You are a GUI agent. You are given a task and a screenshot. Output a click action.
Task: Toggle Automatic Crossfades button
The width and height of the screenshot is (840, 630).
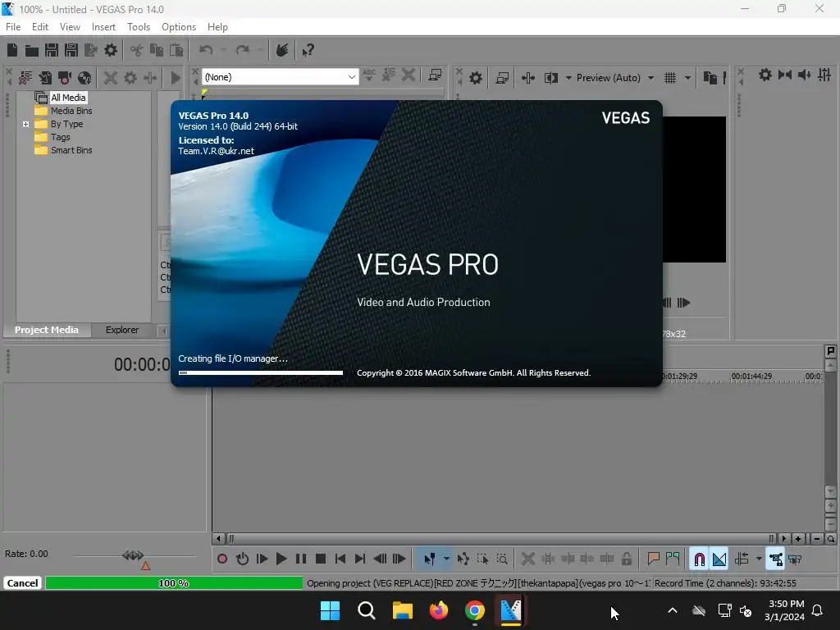[719, 559]
